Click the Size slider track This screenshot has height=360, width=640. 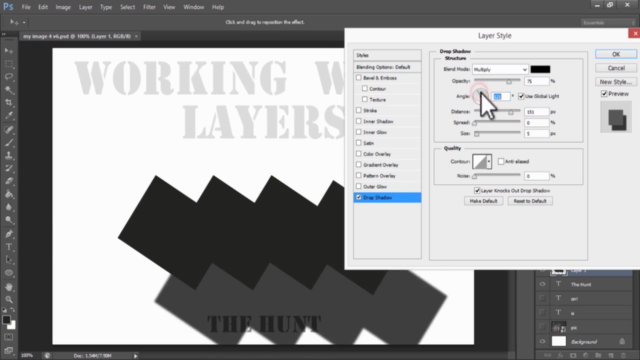click(497, 133)
